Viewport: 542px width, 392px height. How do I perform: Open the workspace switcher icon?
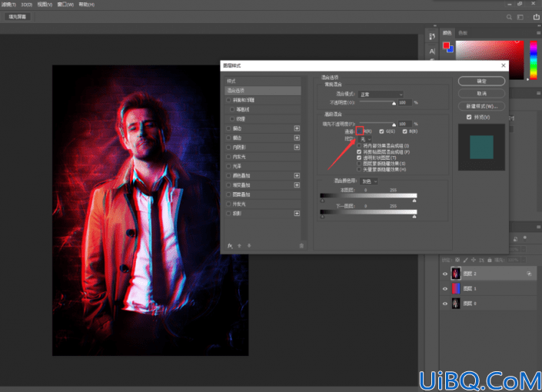point(520,17)
